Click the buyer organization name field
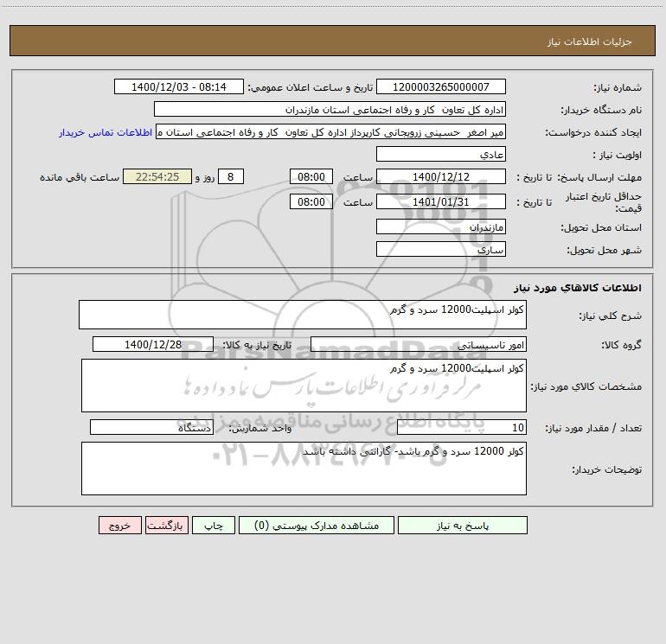Viewport: 666px width, 644px height. (330, 109)
